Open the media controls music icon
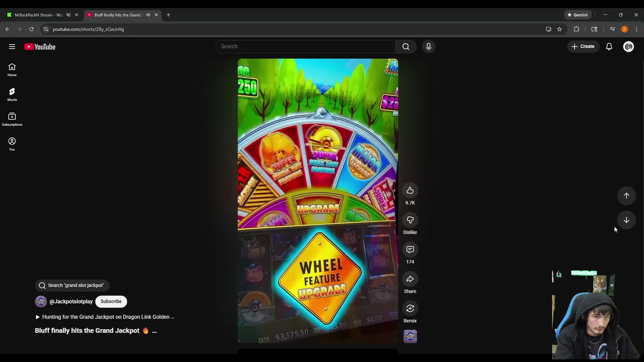Screen dimensions: 644x362 click(x=612, y=29)
